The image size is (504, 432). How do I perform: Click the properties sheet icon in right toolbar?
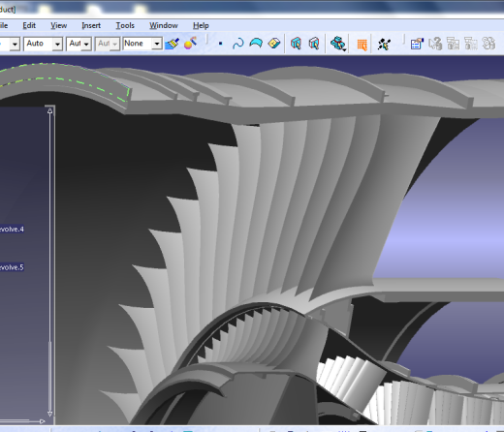pyautogui.click(x=417, y=44)
